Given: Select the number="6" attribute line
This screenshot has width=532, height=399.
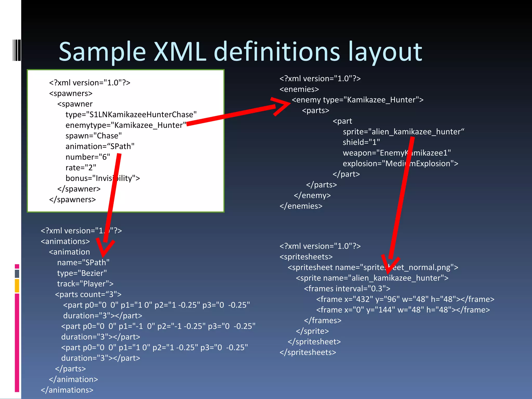Looking at the screenshot, I should coord(88,157).
